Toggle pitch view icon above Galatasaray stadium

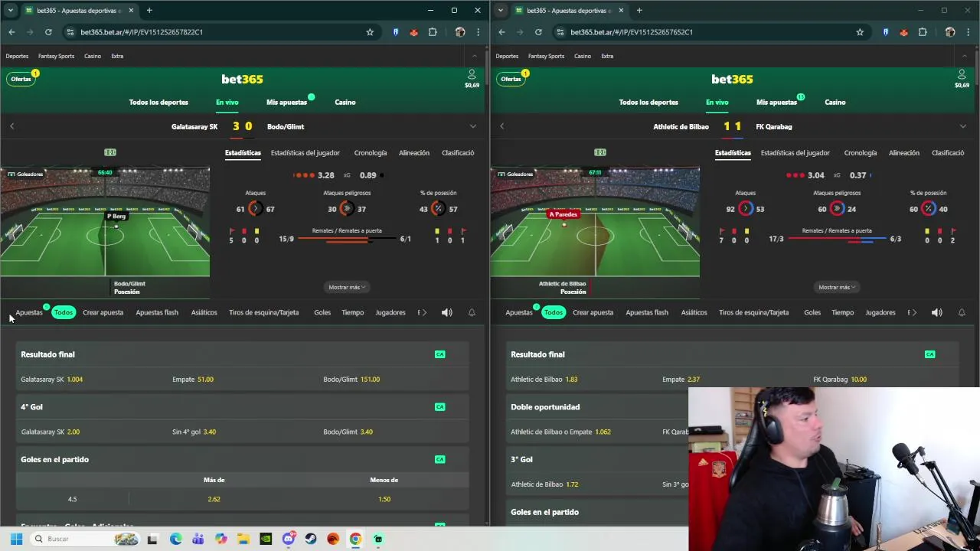click(x=110, y=152)
